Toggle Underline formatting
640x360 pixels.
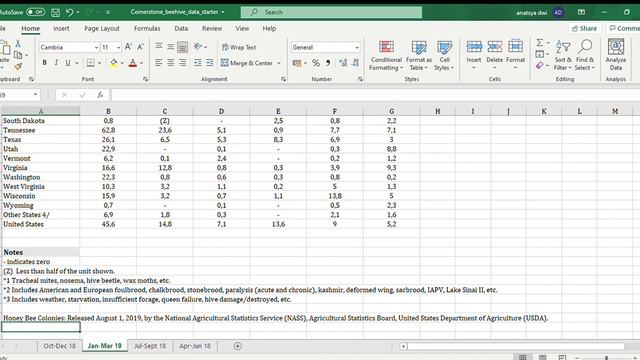(68, 63)
